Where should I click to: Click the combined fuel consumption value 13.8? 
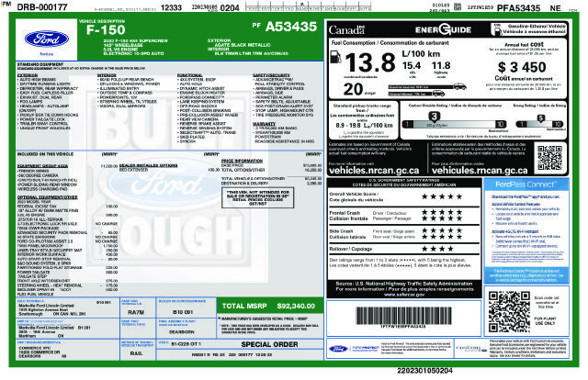tap(369, 62)
